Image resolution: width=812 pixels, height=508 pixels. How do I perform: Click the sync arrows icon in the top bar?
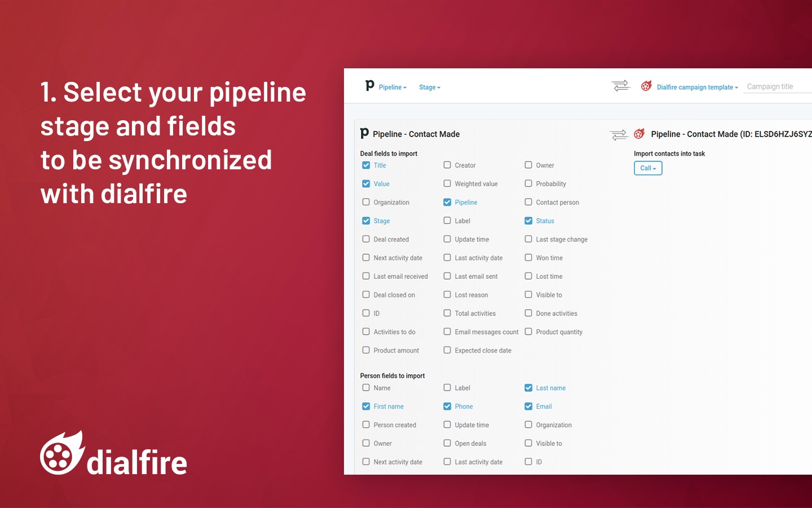coord(621,86)
